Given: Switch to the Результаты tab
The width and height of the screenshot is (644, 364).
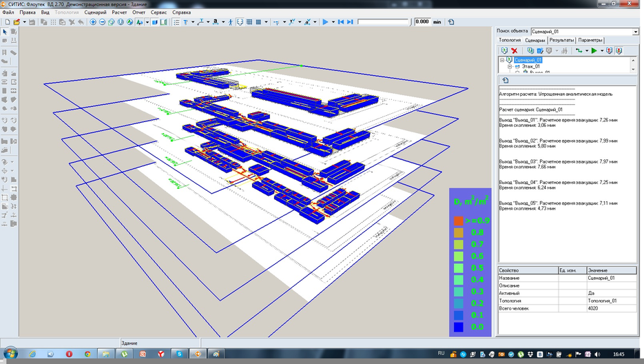Looking at the screenshot, I should [x=561, y=40].
